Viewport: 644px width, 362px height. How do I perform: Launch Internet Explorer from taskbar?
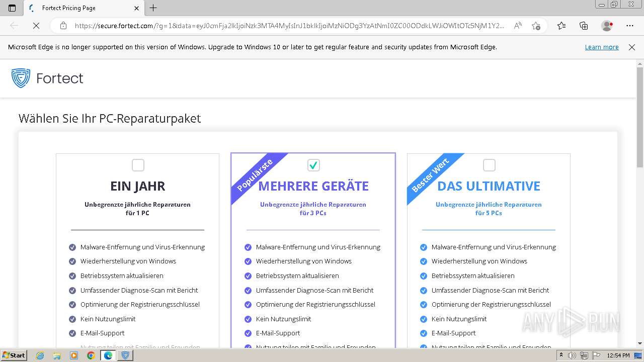(40, 355)
